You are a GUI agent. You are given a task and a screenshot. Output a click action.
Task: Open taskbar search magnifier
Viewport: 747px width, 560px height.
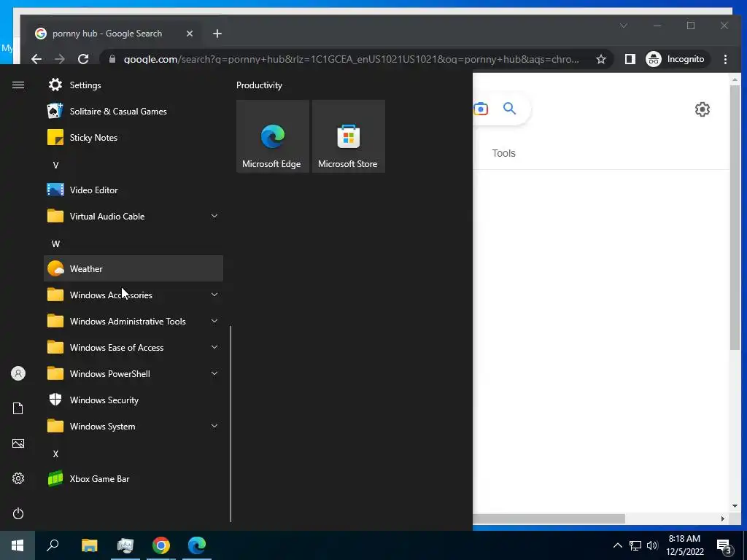[x=53, y=545]
